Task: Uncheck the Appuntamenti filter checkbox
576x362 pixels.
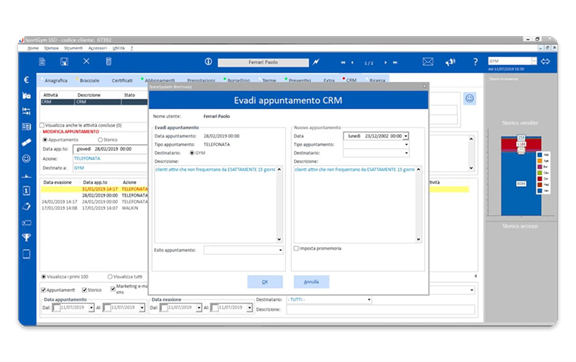Action: pos(44,290)
